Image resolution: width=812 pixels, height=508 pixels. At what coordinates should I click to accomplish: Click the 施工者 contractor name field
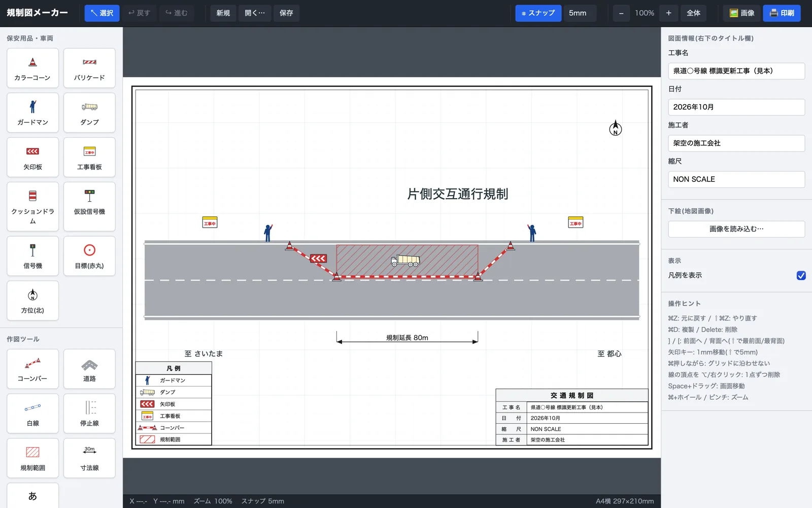click(x=736, y=143)
